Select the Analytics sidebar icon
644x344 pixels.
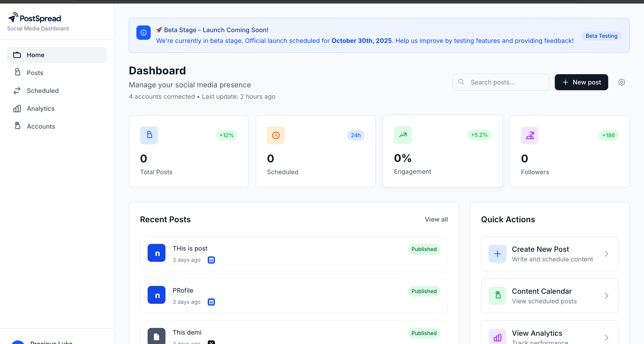coord(17,108)
